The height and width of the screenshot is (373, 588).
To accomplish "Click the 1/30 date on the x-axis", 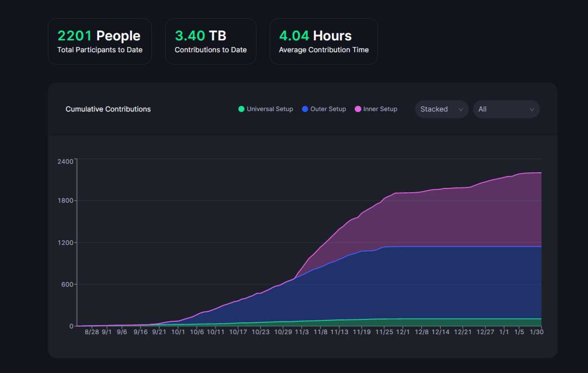I will (536, 332).
